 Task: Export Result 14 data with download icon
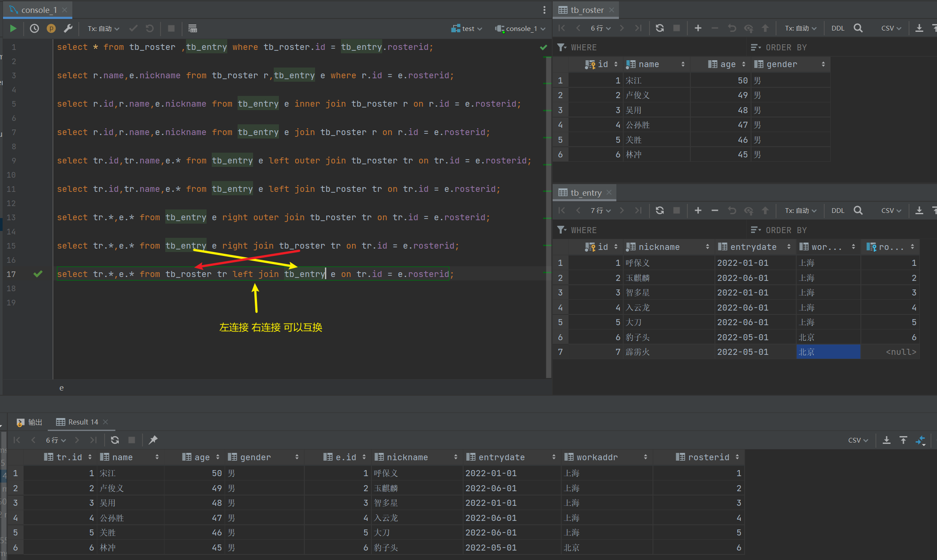(886, 440)
